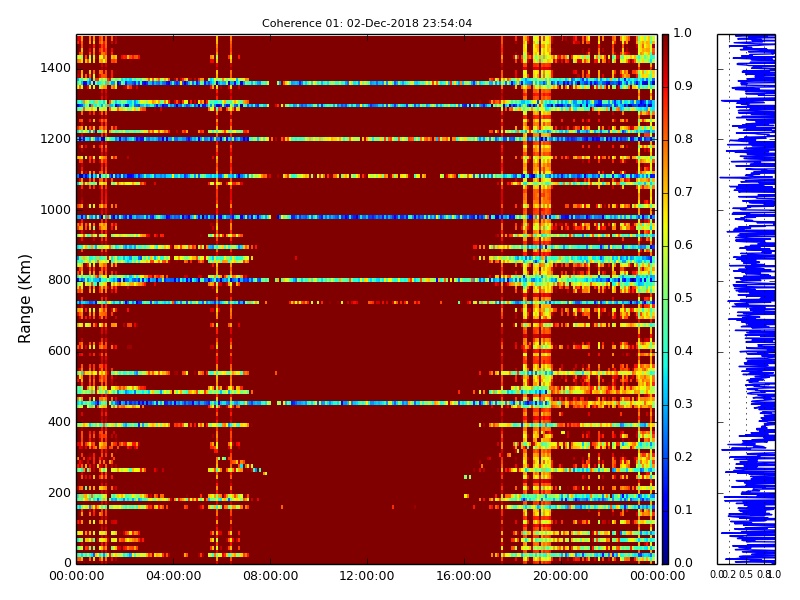Click the colorbar 0.9 tick label
Viewport: 800px width, 600px height.
(x=683, y=87)
